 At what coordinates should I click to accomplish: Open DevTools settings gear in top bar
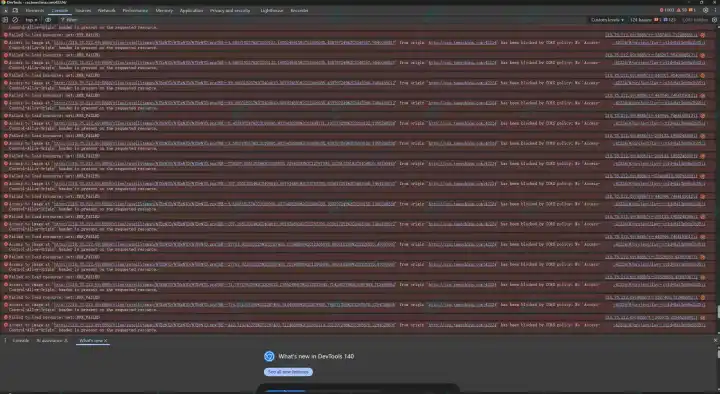pyautogui.click(x=706, y=10)
